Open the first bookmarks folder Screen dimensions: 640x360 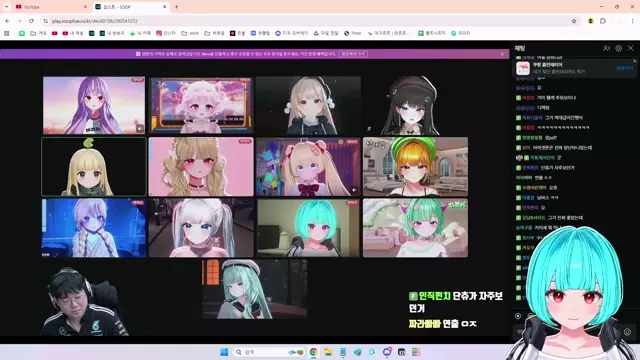pyautogui.click(x=38, y=33)
